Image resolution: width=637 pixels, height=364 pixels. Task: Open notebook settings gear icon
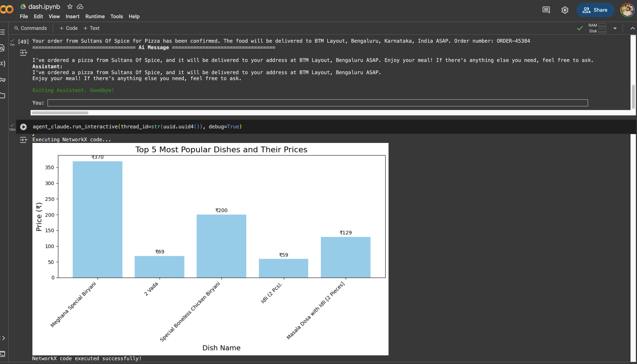point(564,10)
